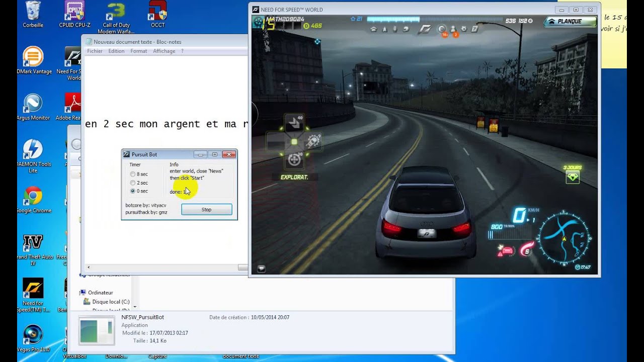Click the cone-shaped icon in game top menu
The width and height of the screenshot is (644, 362).
point(385,29)
